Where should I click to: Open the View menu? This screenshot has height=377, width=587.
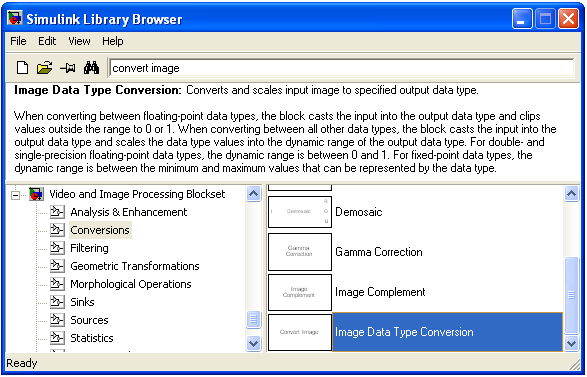tap(79, 41)
